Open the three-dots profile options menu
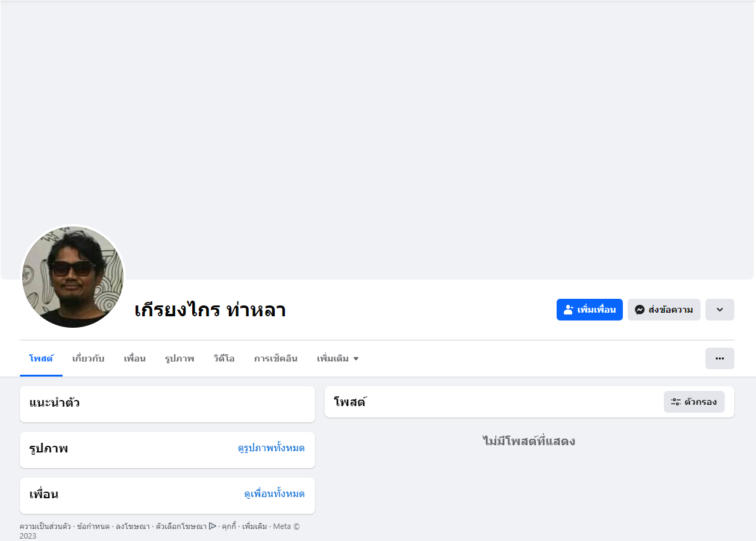The height and width of the screenshot is (541, 756). click(x=719, y=358)
